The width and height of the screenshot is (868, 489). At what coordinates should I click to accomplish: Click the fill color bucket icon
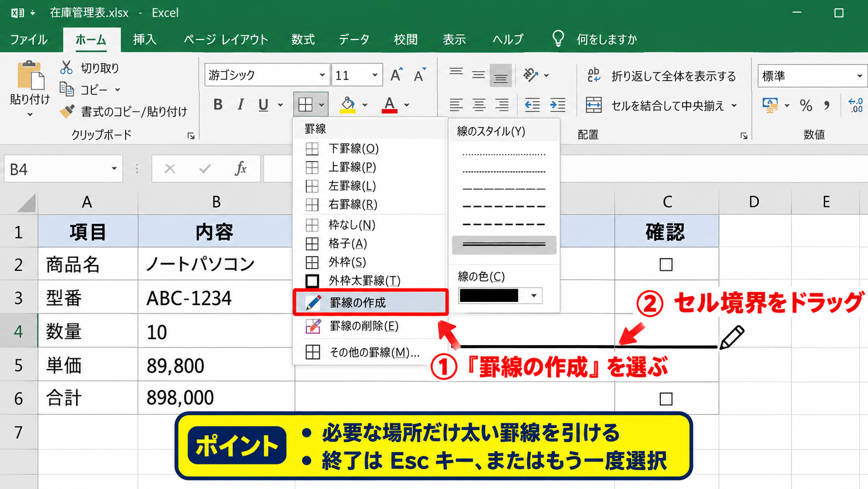[x=348, y=105]
